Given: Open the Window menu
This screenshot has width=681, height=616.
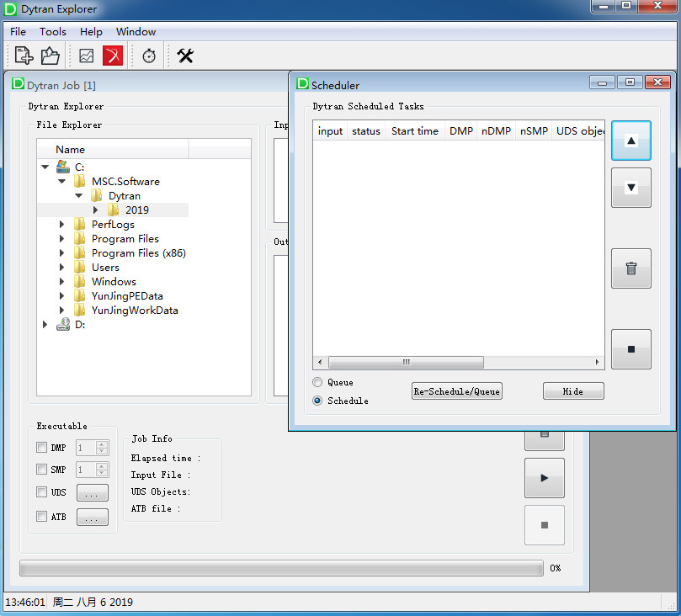Looking at the screenshot, I should (x=136, y=32).
